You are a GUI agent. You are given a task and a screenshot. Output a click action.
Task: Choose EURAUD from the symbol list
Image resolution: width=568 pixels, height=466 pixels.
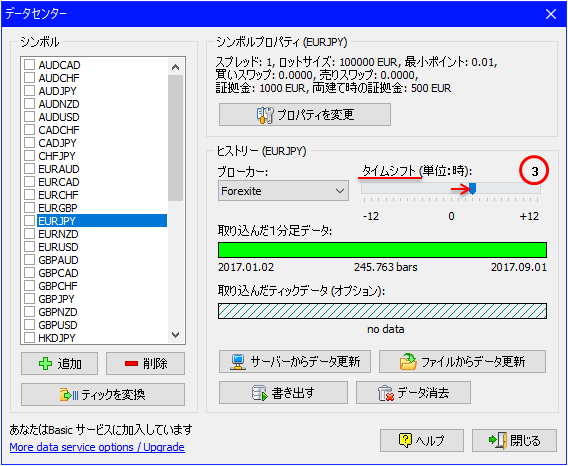[59, 169]
